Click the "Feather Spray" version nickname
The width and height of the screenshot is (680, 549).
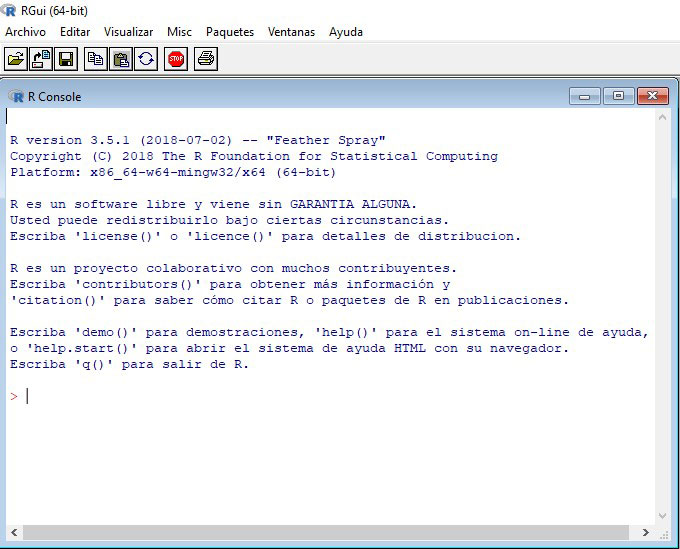326,141
